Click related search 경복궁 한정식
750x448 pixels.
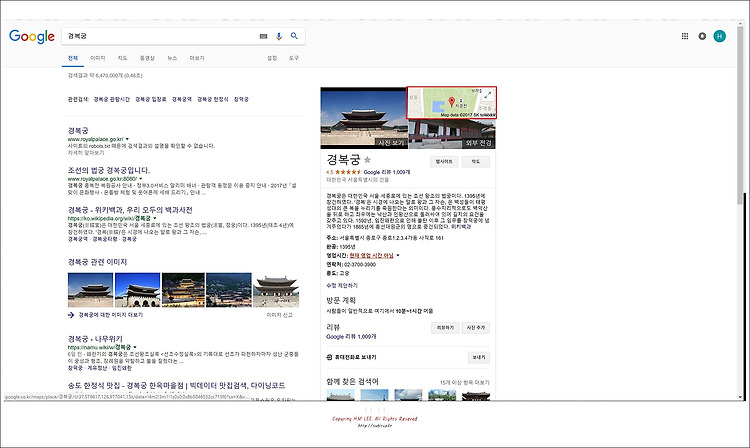coord(213,99)
